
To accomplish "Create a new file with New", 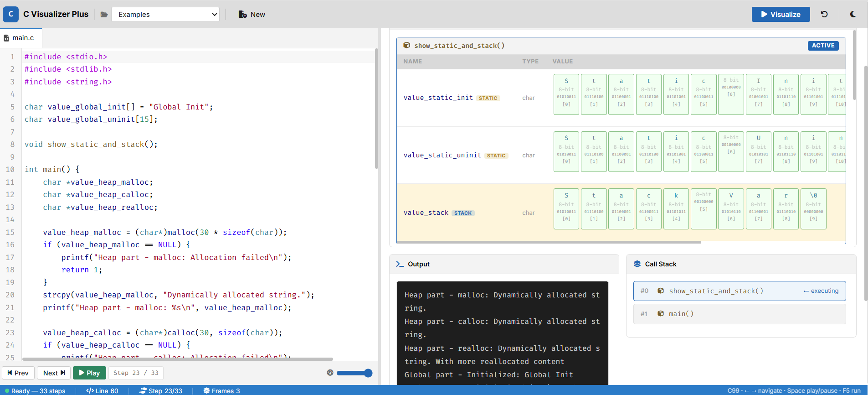I will pos(252,15).
